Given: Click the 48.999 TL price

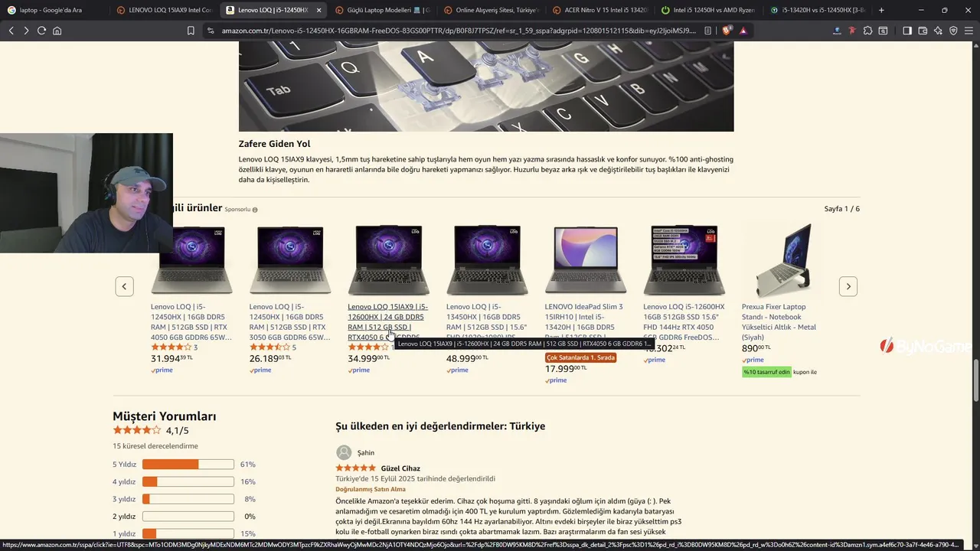Looking at the screenshot, I should pos(467,358).
